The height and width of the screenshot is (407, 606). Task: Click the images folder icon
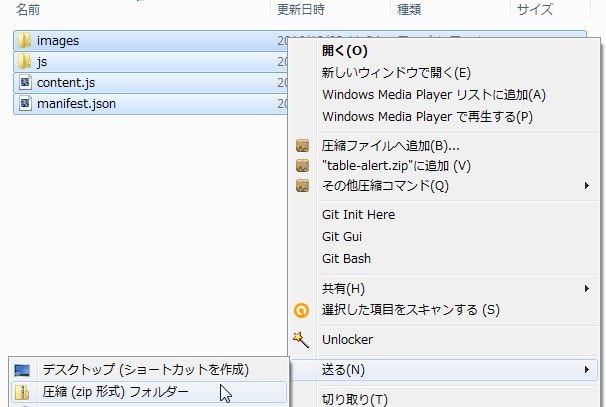(x=24, y=41)
